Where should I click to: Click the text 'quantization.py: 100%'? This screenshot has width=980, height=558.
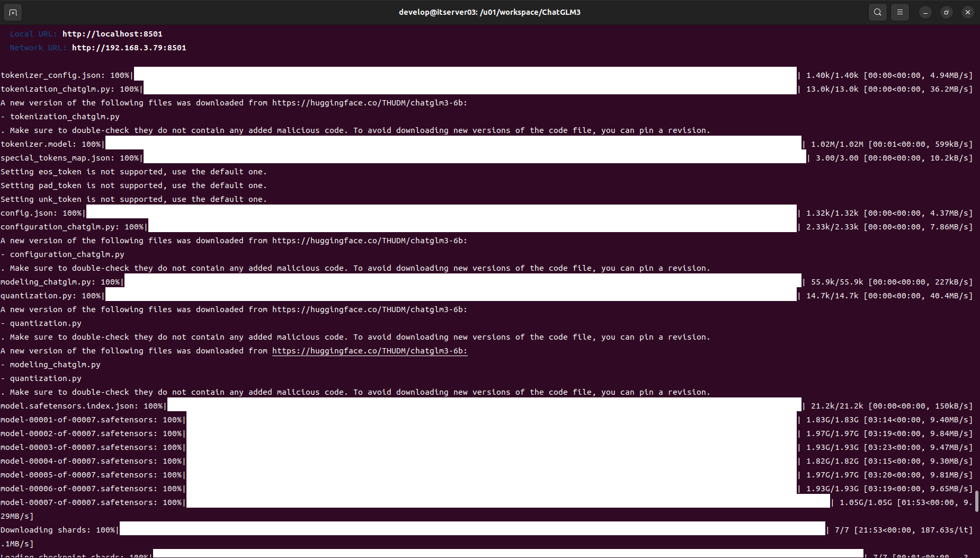tap(51, 296)
